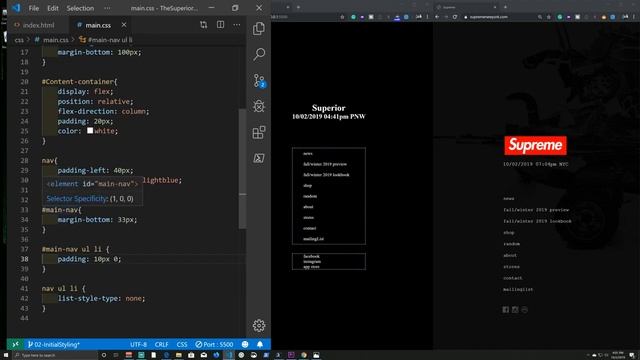Go back in the right browser window

point(437,17)
